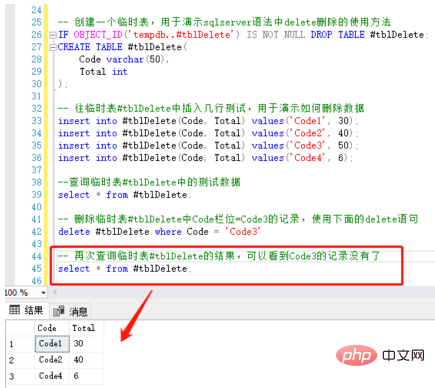Click the results grid icon on 结果 tab
This screenshot has height=388, width=435.
pyautogui.click(x=15, y=310)
